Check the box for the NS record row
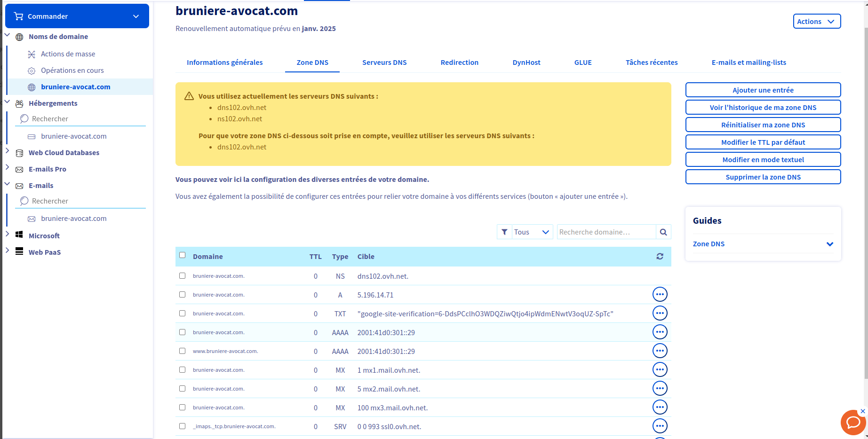 pos(183,276)
